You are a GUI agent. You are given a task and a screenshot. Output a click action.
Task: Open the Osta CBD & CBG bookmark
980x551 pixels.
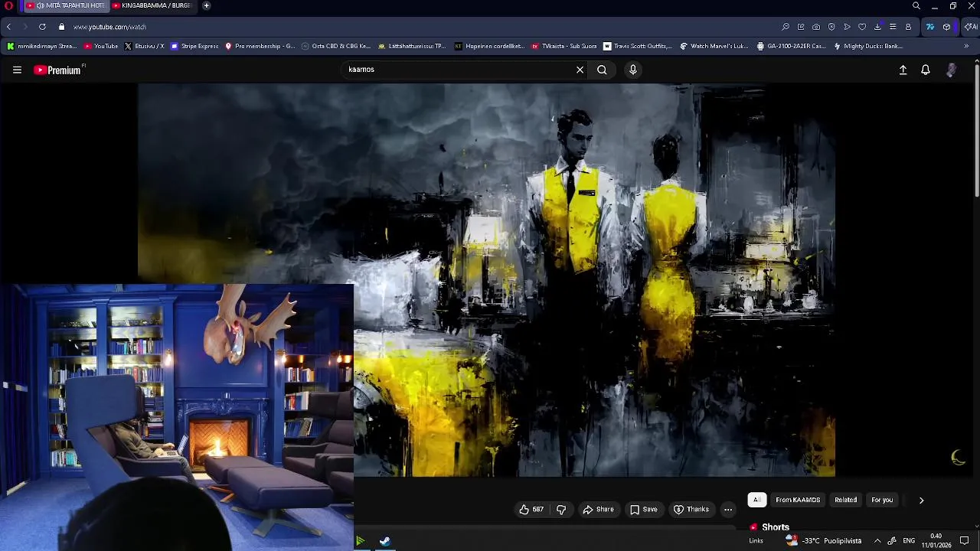click(336, 46)
